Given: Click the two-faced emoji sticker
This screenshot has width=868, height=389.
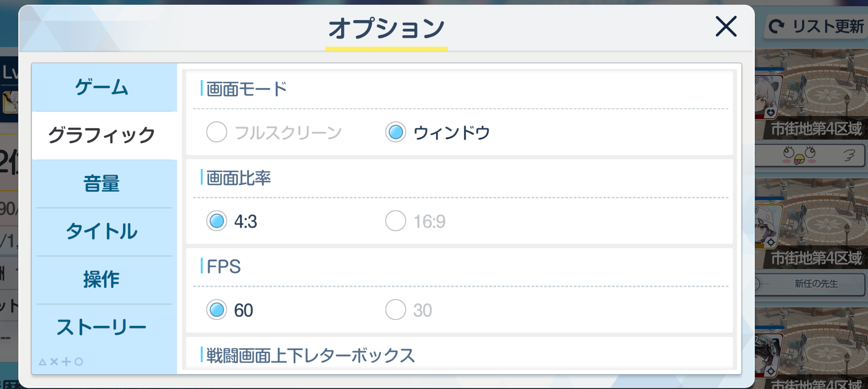Looking at the screenshot, I should point(799,155).
